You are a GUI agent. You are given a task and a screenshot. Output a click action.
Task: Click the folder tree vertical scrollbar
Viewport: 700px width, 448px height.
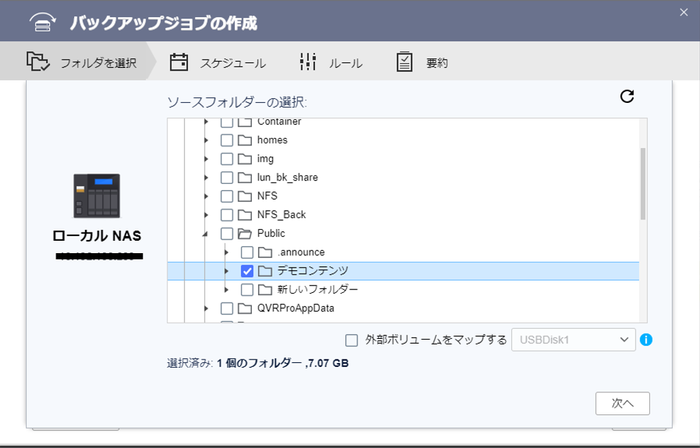(x=642, y=185)
